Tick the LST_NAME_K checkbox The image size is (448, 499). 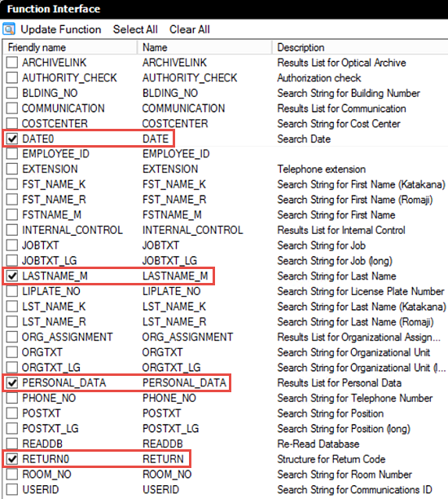pos(12,307)
